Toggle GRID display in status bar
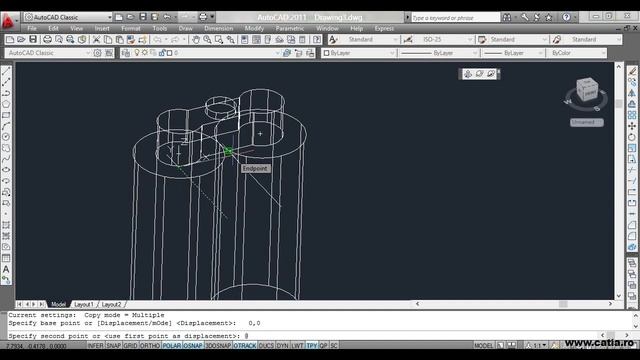The image size is (640, 360). tap(130, 346)
